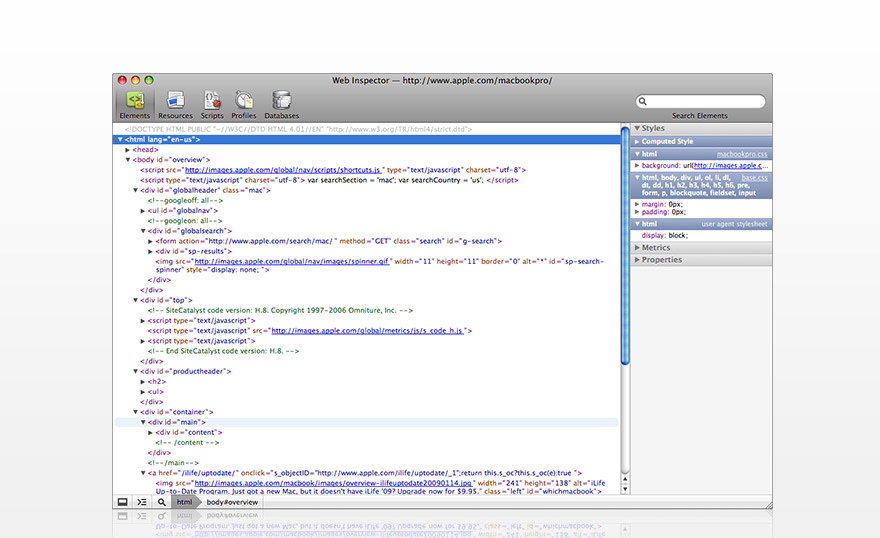Expand the h2 element node
Screen dimensions: 880x538
(143, 381)
